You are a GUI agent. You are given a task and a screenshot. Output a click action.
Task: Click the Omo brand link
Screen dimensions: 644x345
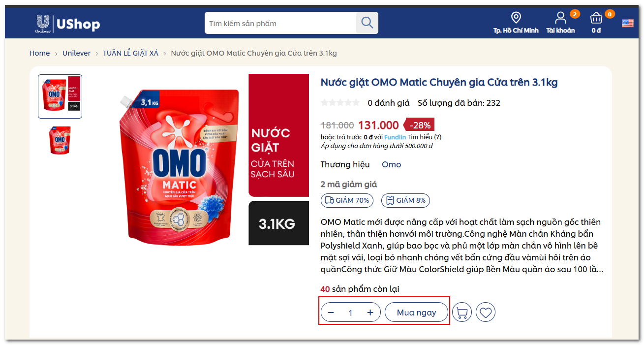click(x=391, y=164)
